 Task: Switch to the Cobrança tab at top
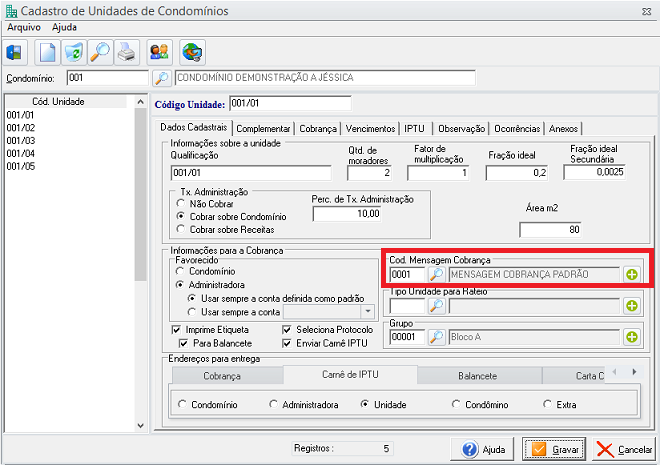(x=318, y=129)
